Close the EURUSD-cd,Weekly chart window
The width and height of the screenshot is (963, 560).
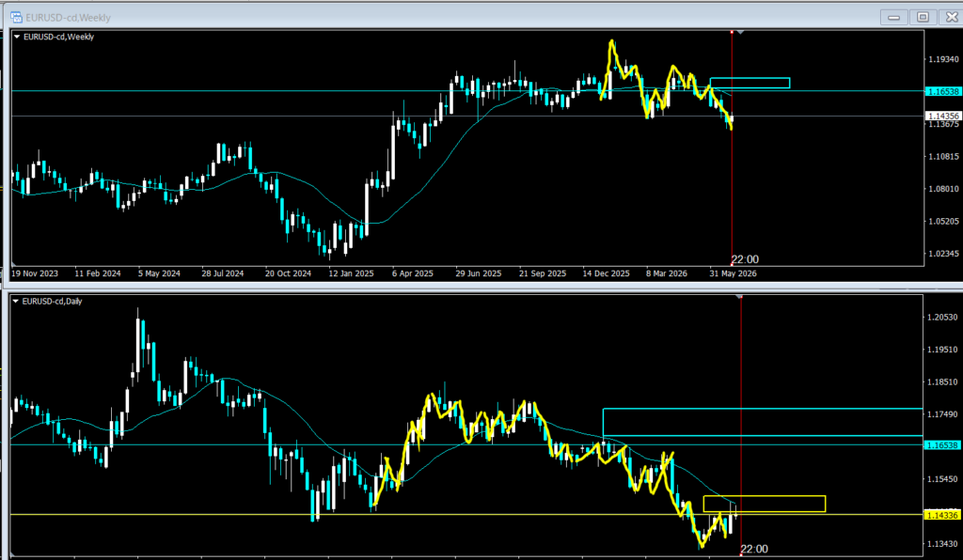click(952, 17)
